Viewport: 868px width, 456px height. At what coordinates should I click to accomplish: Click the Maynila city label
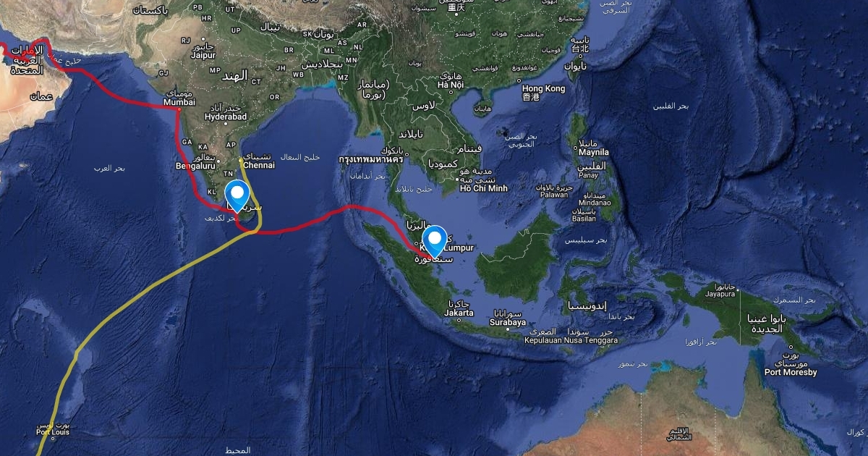coord(593,153)
